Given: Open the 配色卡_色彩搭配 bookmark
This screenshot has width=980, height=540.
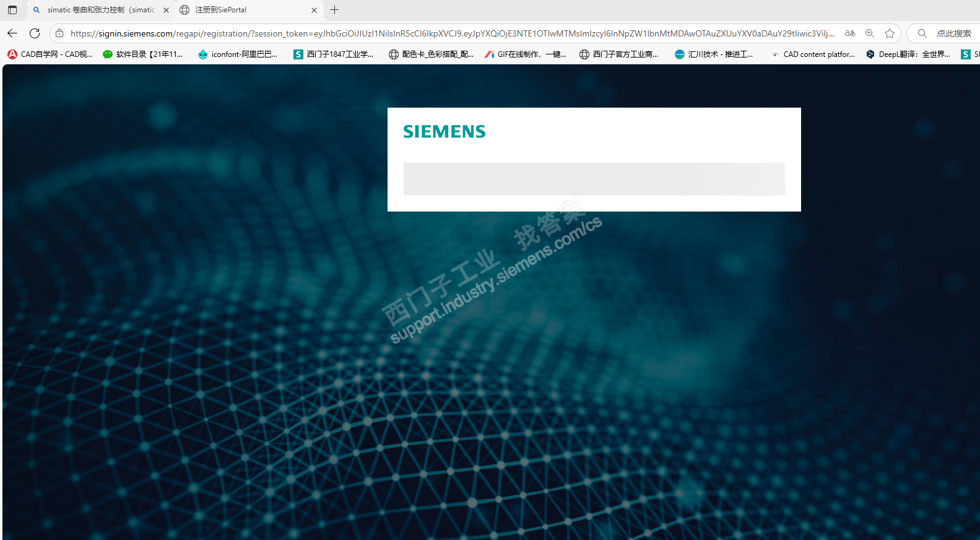Looking at the screenshot, I should tap(431, 54).
